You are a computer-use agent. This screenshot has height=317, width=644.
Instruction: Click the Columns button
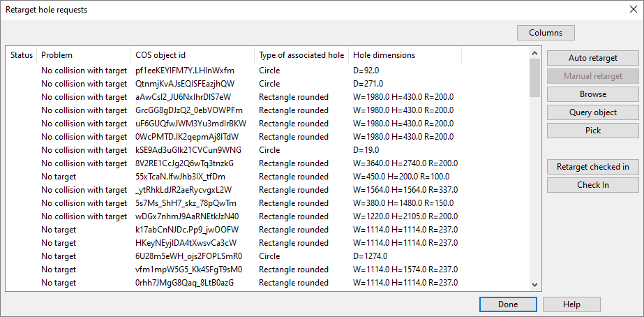pyautogui.click(x=545, y=33)
